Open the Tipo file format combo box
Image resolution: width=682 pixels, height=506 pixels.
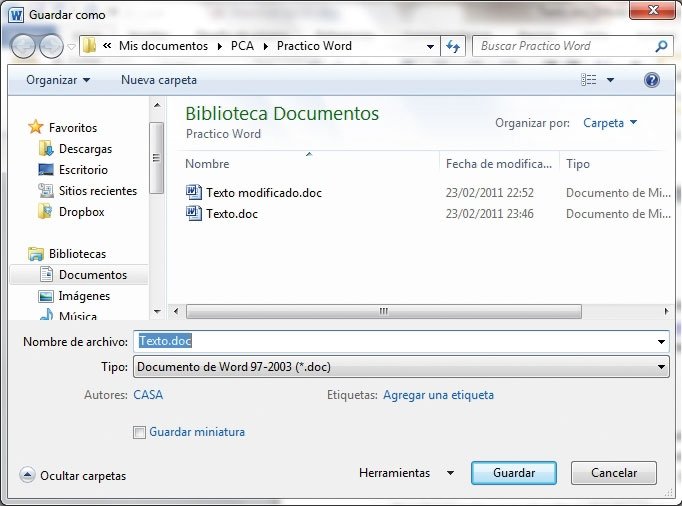tap(401, 366)
